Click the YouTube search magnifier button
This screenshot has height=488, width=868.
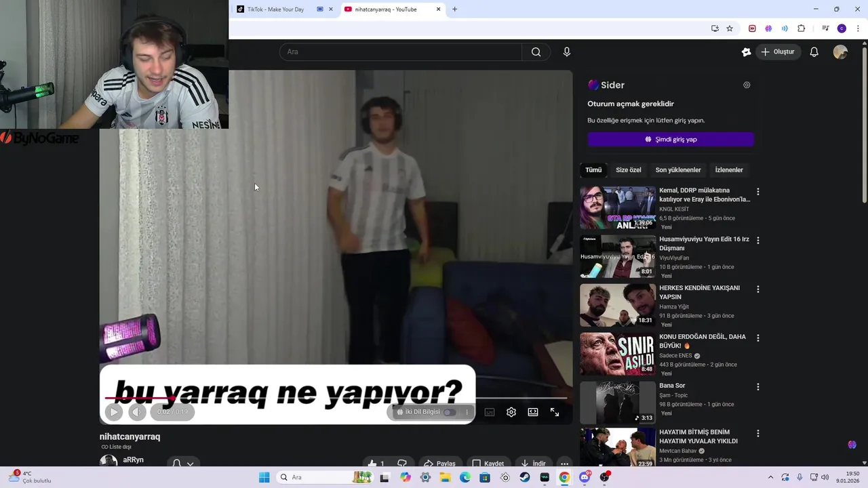point(536,52)
